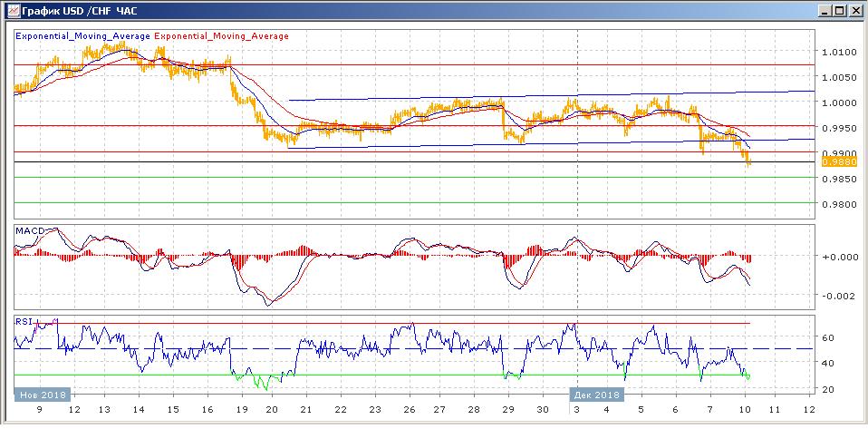The image size is (868, 429).
Task: Click the RSI indicator label
Action: [23, 320]
